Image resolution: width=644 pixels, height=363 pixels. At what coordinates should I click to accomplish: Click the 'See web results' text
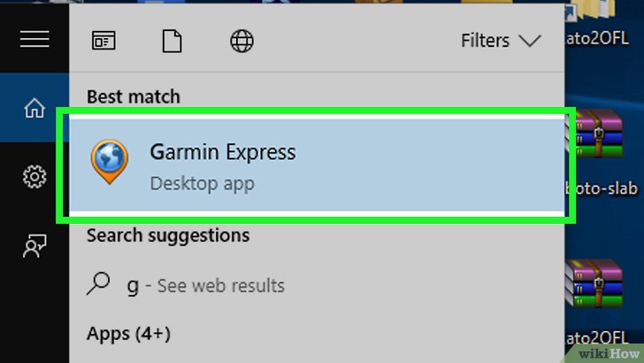click(221, 286)
